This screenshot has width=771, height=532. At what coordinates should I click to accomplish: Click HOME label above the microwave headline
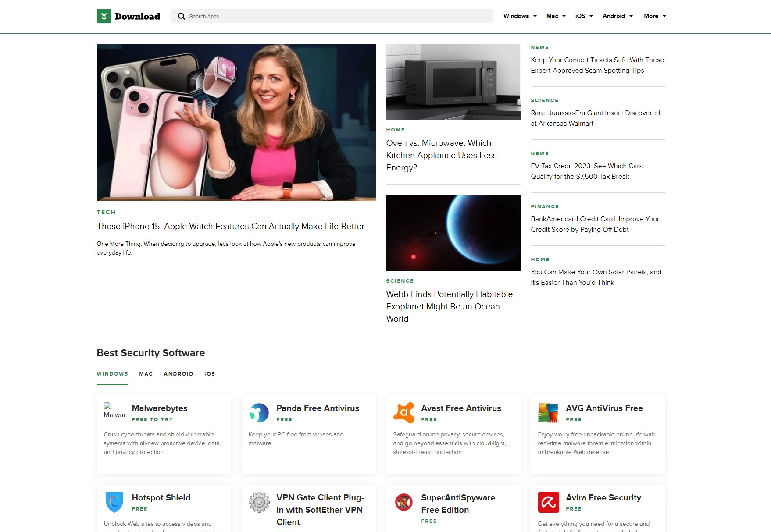tap(396, 130)
